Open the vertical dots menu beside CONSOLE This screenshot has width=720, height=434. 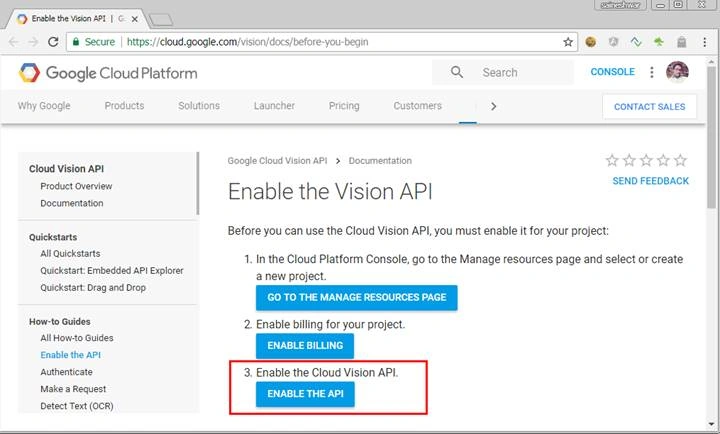[652, 72]
